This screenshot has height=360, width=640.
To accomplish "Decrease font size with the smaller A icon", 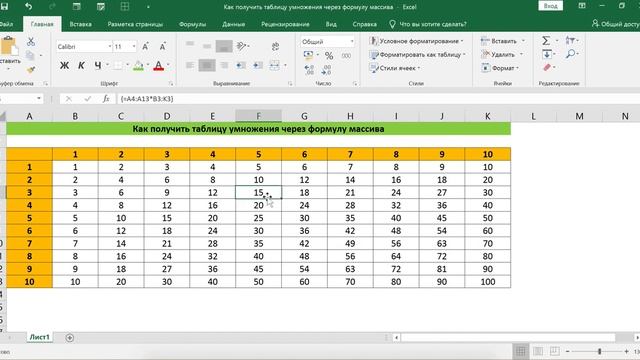I will coord(162,47).
